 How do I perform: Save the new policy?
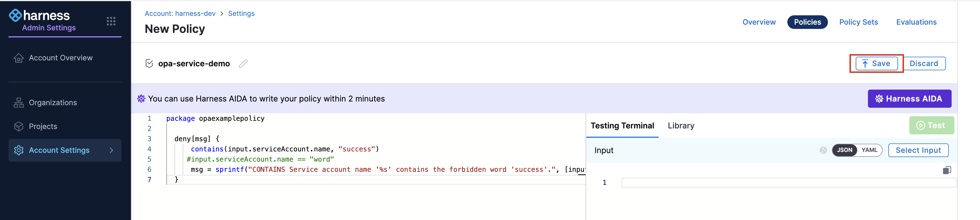[x=876, y=64]
